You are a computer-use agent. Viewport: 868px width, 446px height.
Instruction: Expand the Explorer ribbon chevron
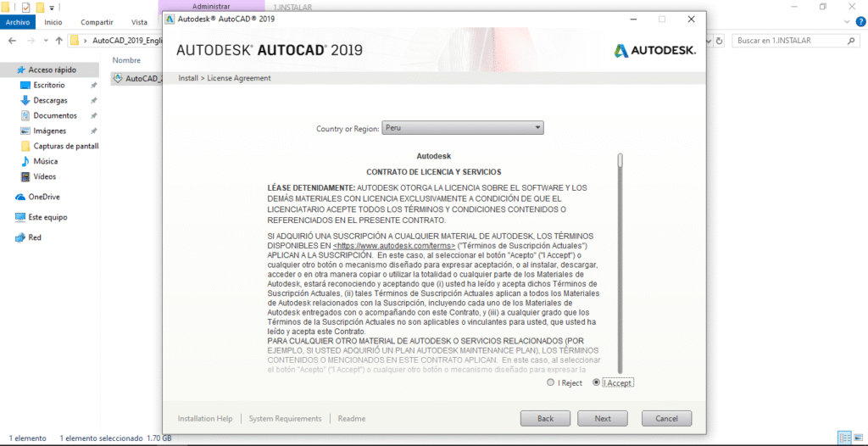(847, 21)
